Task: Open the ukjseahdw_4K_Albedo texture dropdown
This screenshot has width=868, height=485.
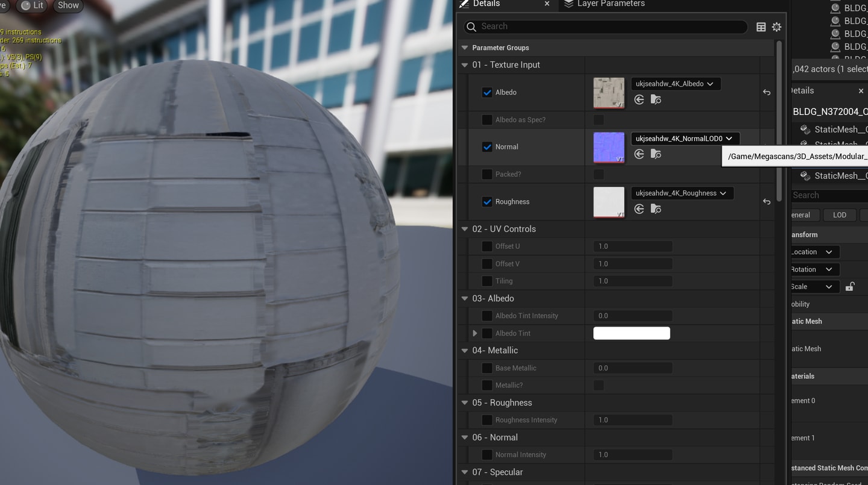Action: tap(676, 84)
